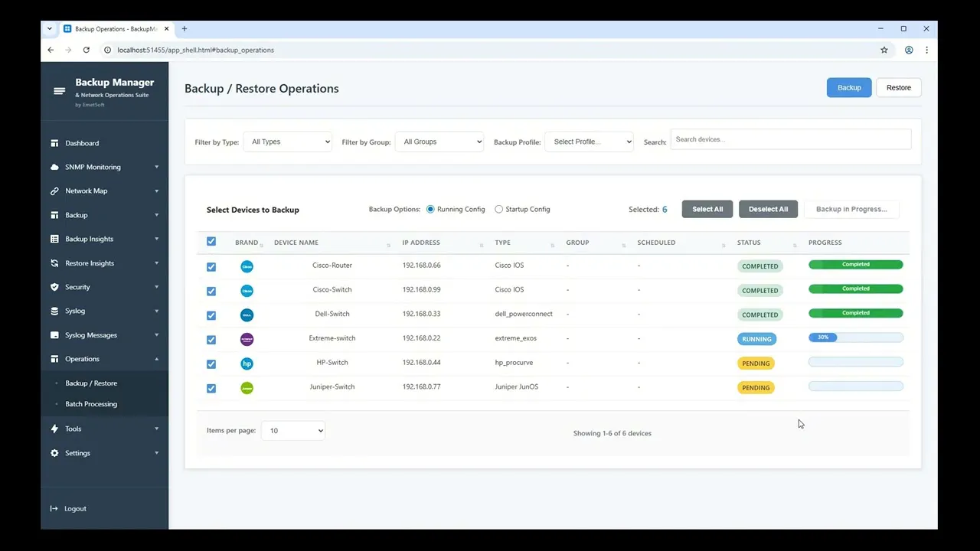980x551 pixels.
Task: Click the Syslog Messages chat icon
Action: (54, 335)
